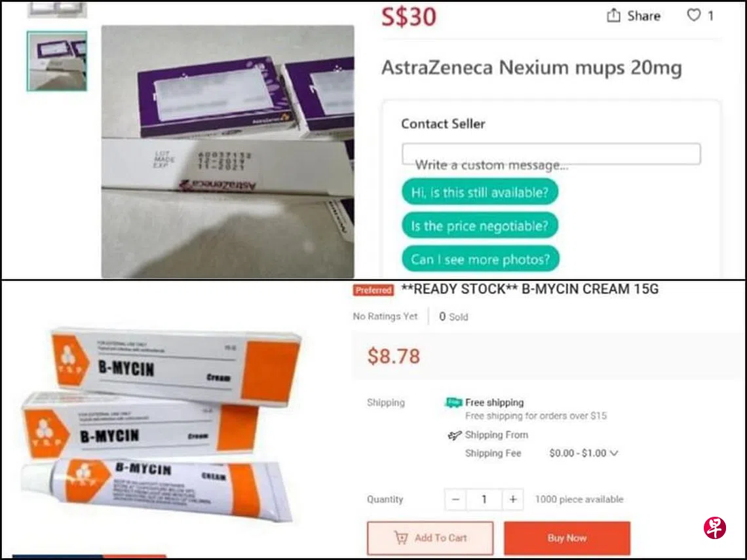
Task: Click the Add To Cart button
Action: 431,538
